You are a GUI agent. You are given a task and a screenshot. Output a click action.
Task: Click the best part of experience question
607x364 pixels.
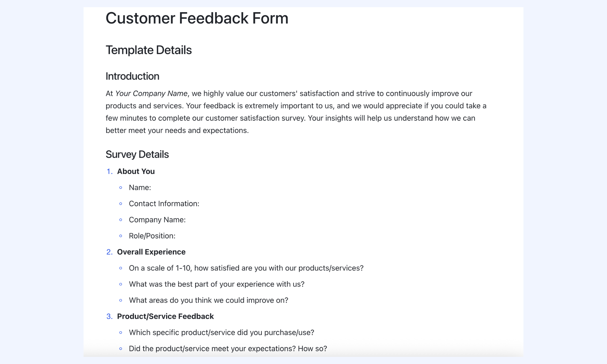(x=217, y=284)
